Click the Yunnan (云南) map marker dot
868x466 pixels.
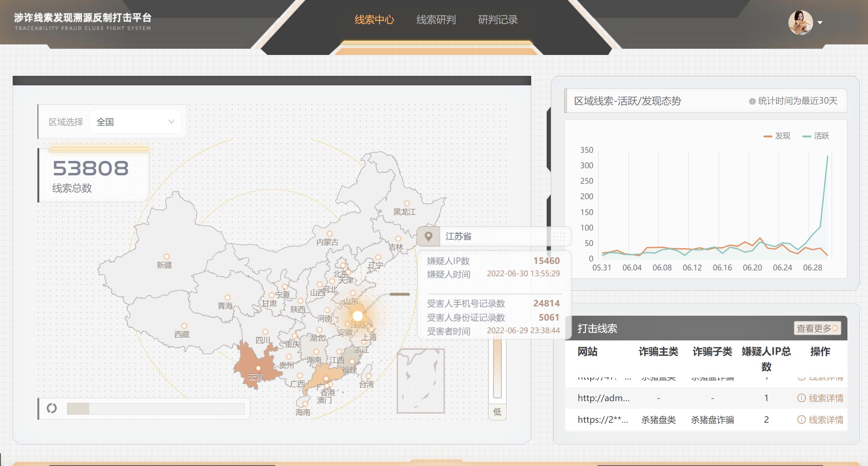coord(258,368)
